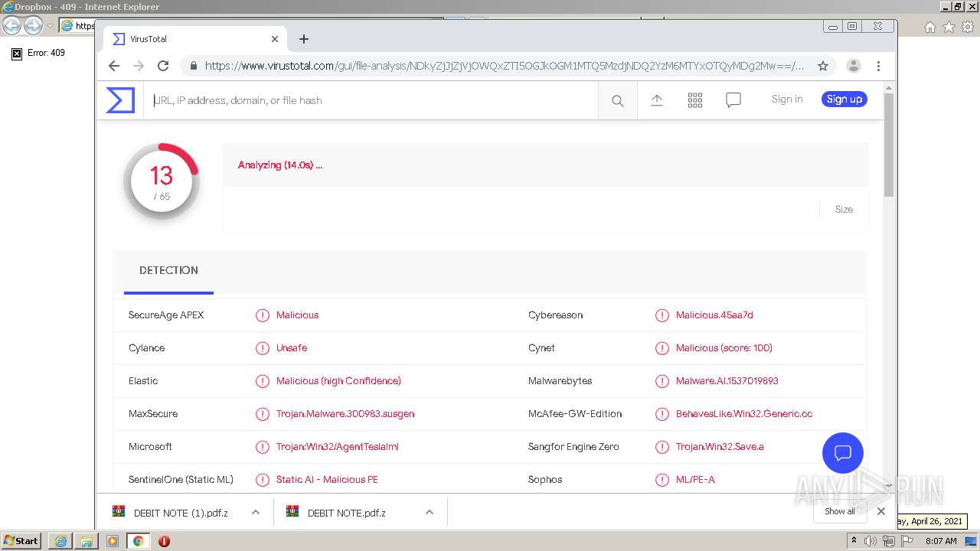Show hidden system tray icons
The height and width of the screenshot is (551, 980).
[854, 540]
